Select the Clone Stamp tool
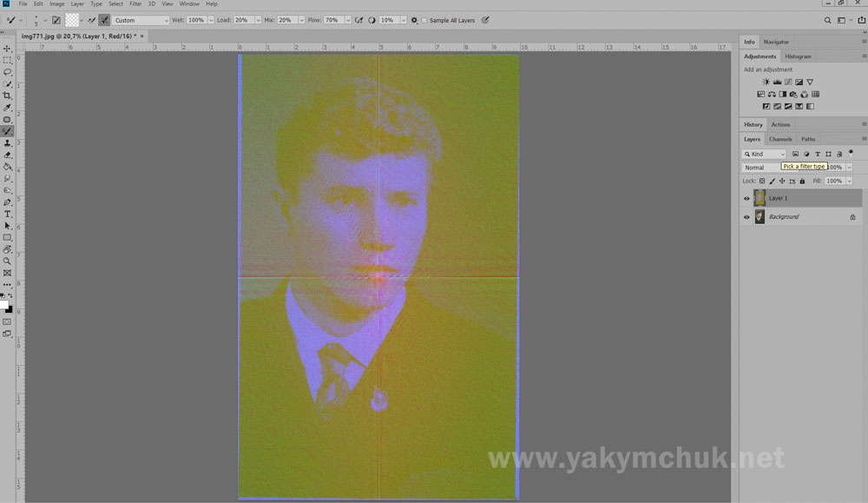 [7, 143]
